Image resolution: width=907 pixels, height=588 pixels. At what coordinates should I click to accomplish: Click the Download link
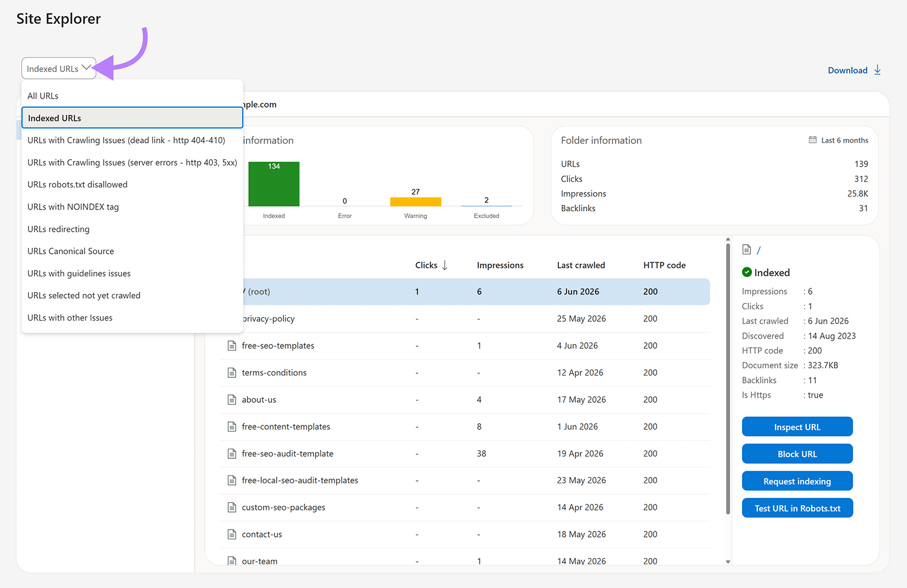pyautogui.click(x=847, y=70)
